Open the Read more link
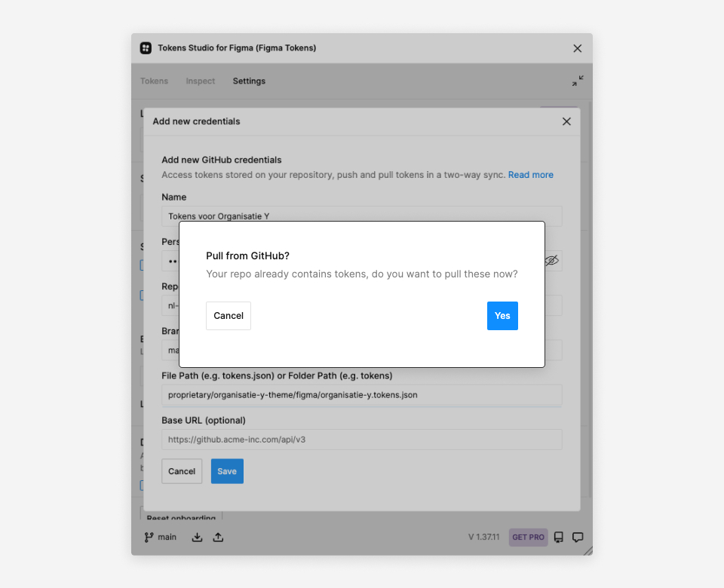The width and height of the screenshot is (724, 588). [x=530, y=175]
